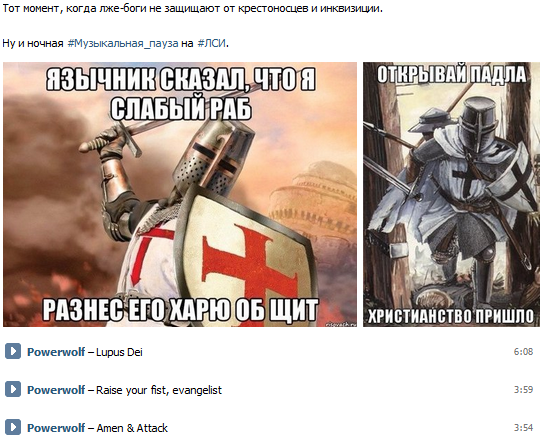Image resolution: width=558 pixels, height=438 pixels.
Task: Select the Amen & Attack song title
Action: tap(132, 428)
